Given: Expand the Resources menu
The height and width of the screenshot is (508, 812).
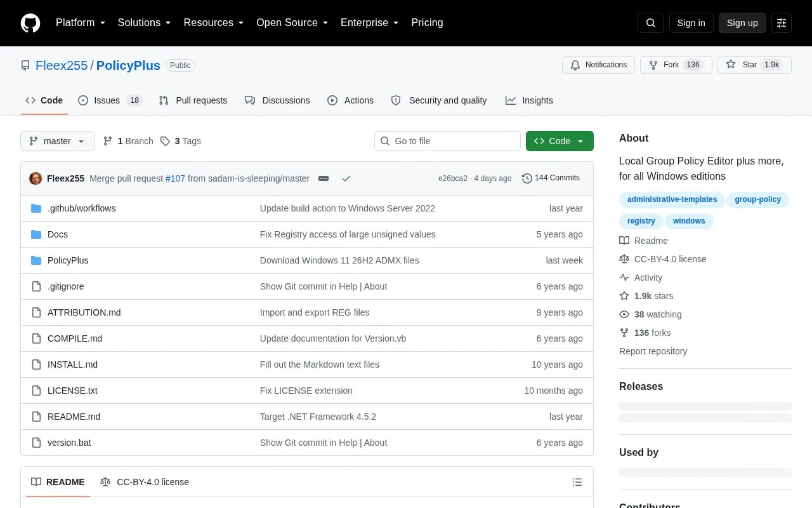Looking at the screenshot, I should [214, 23].
